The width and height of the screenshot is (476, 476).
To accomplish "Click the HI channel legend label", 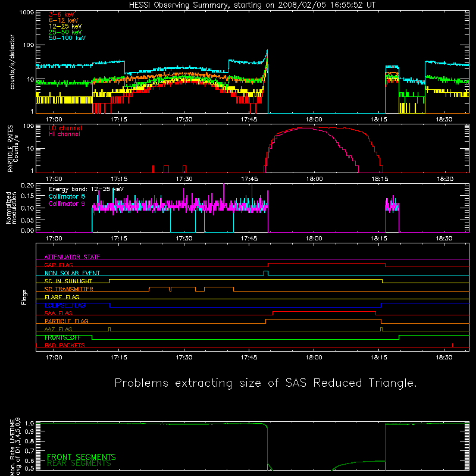I will tap(64, 134).
